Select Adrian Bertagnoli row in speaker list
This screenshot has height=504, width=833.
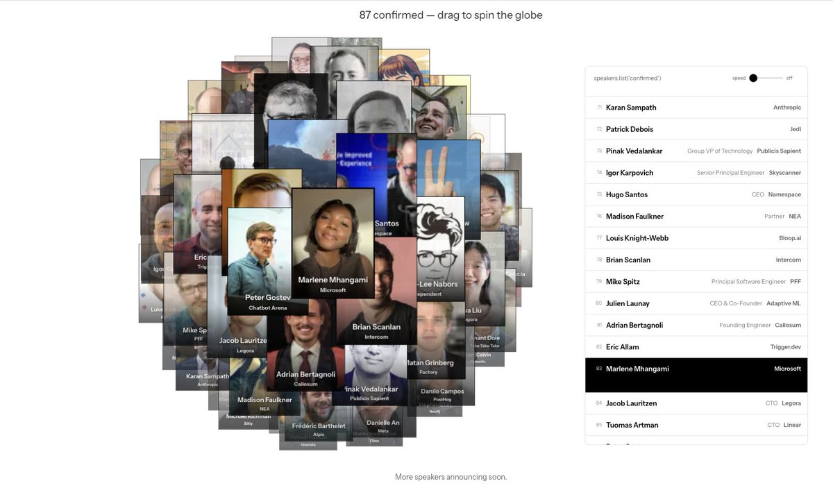pyautogui.click(x=696, y=325)
